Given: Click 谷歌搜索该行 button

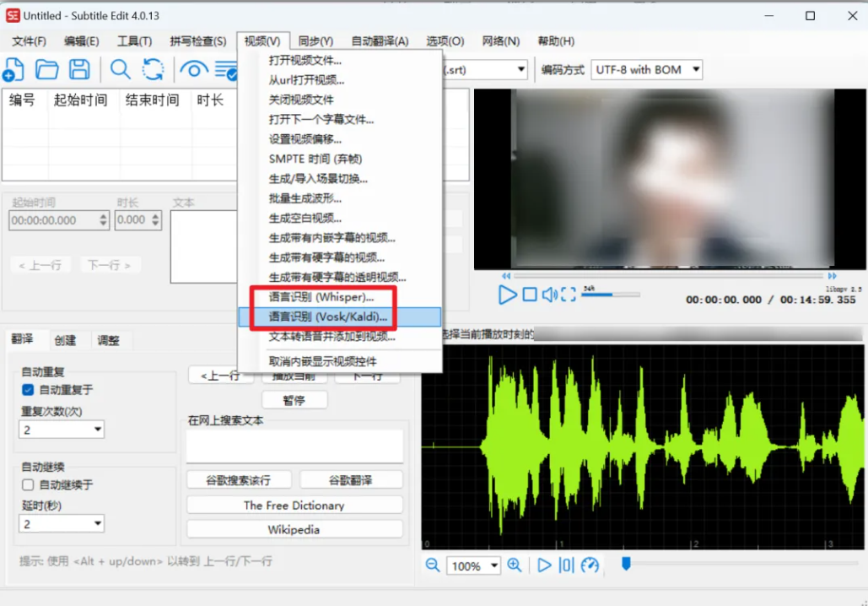Looking at the screenshot, I should (239, 480).
